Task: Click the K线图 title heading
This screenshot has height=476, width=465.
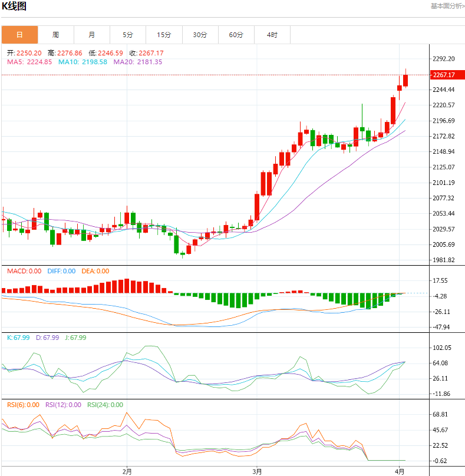Action: 14,6
